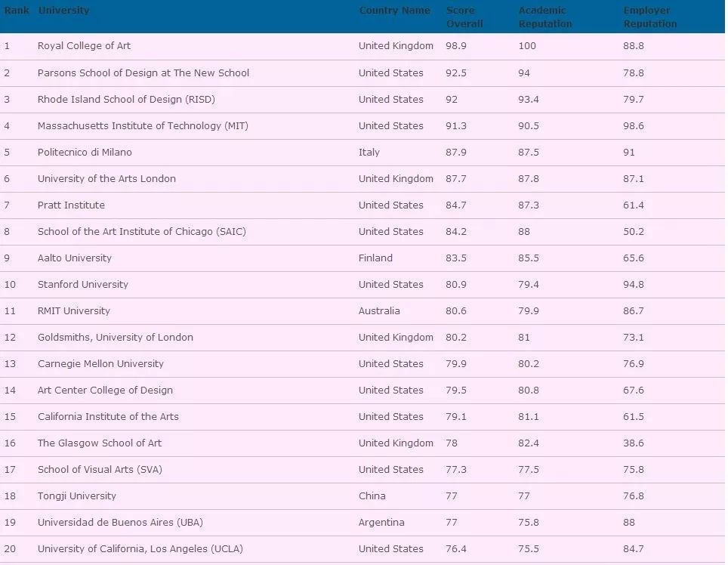Click overall score 92.5 for Parsons

pyautogui.click(x=456, y=73)
